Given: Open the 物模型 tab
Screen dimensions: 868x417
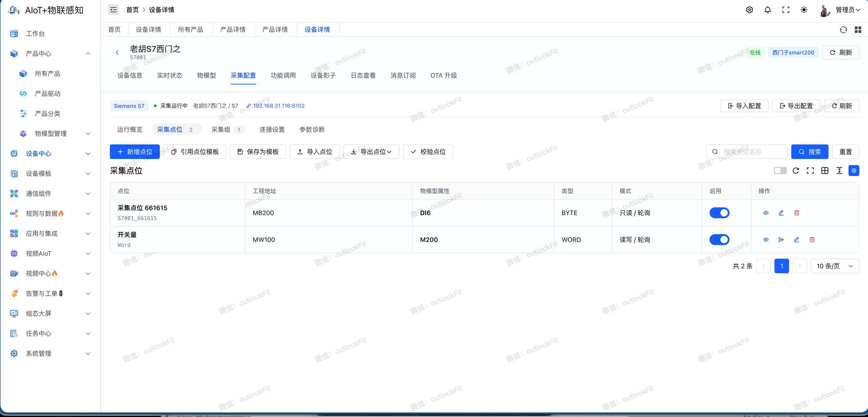Looking at the screenshot, I should coord(207,75).
